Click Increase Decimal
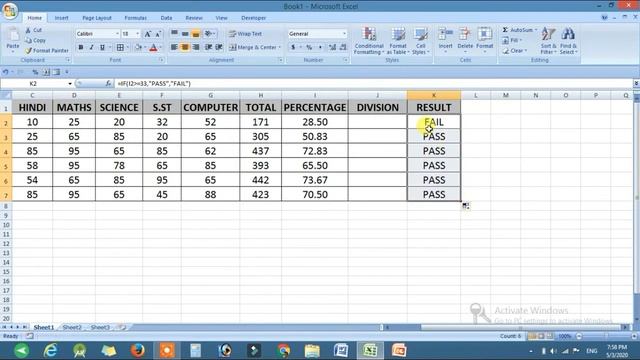 pos(332,47)
